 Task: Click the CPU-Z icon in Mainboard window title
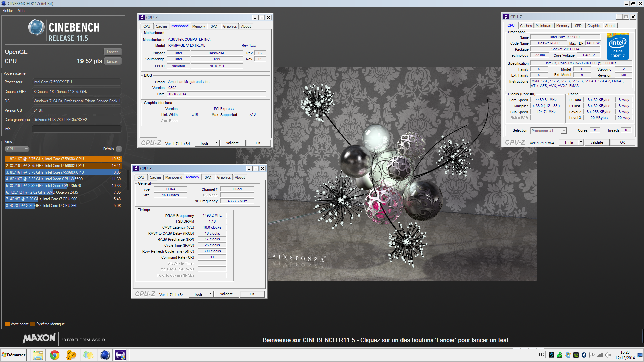[x=142, y=17]
